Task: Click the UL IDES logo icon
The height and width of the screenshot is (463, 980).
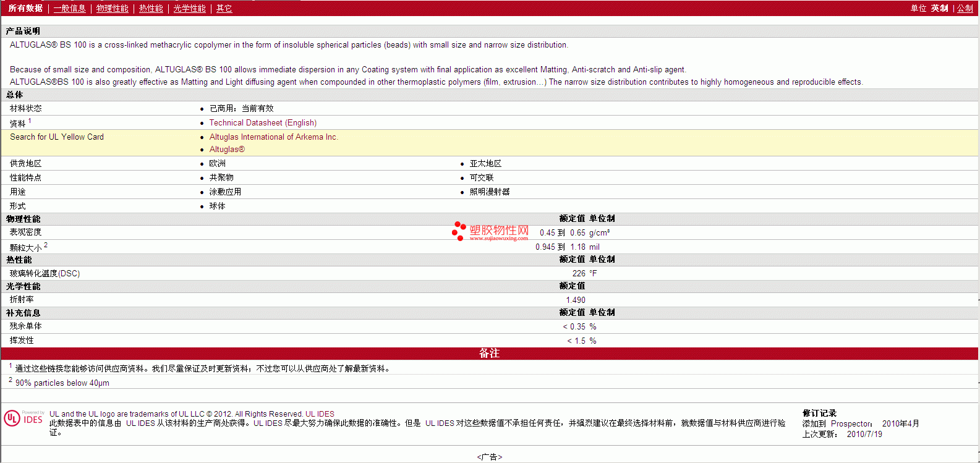Action: pos(23,418)
